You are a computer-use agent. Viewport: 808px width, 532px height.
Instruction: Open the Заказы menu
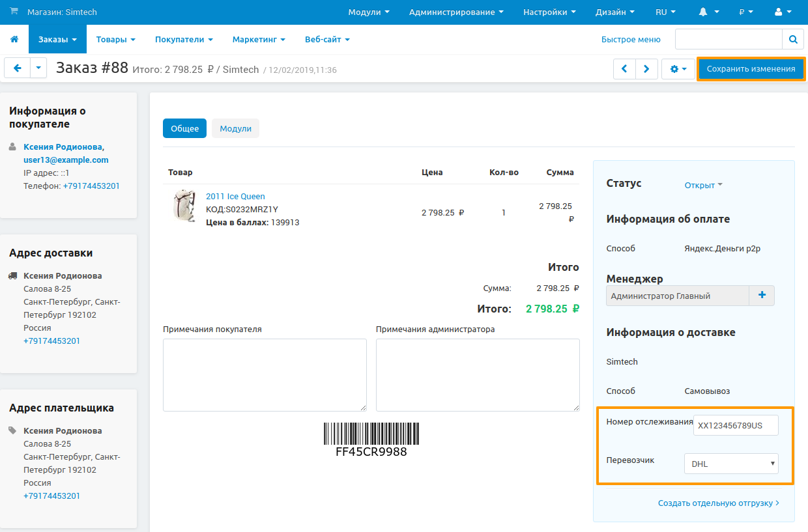click(57, 40)
